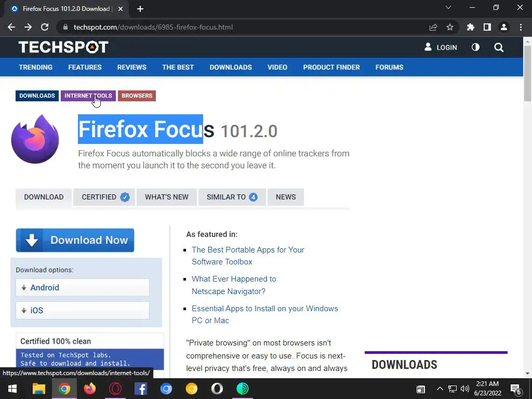Go back with the browser back arrow
532x399 pixels.
11,27
